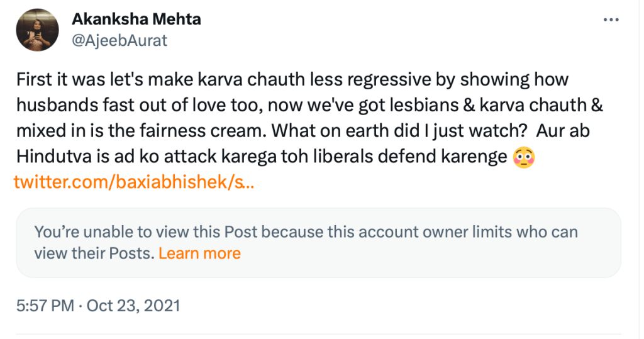Screen dimensions: 644x339
Task: Open the Akanksha Mehta display name link
Action: 136,19
